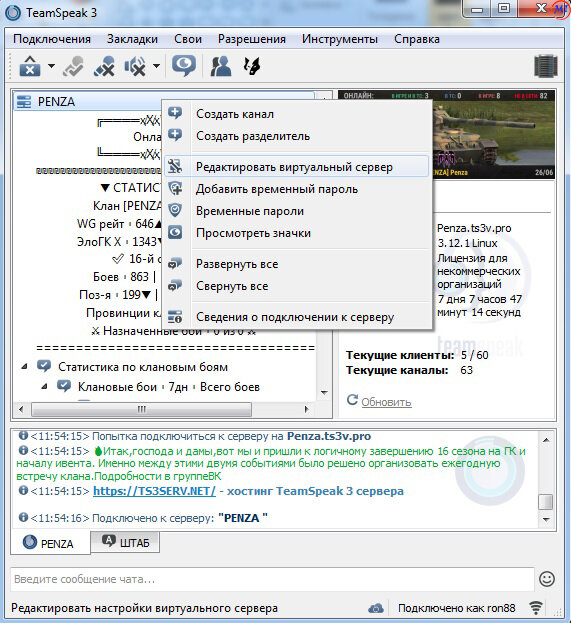The image size is (571, 623).
Task: Open the contacts manager toolbar icon
Action: (221, 66)
